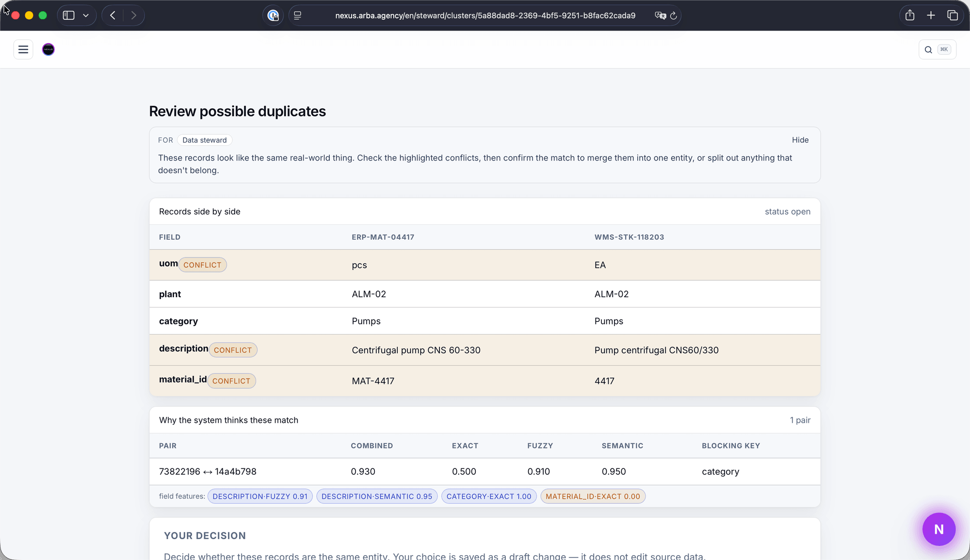Click the exact score 0.500
970x560 pixels.
[464, 471]
